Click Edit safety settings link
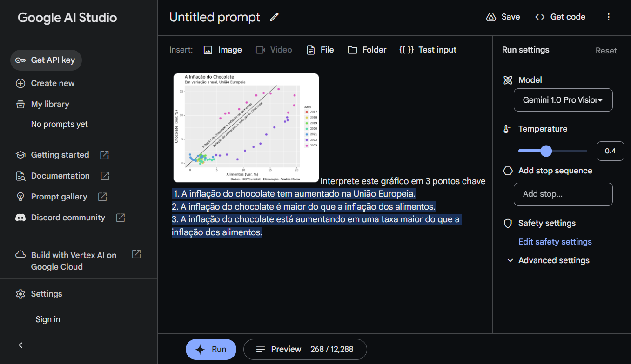 pos(555,242)
